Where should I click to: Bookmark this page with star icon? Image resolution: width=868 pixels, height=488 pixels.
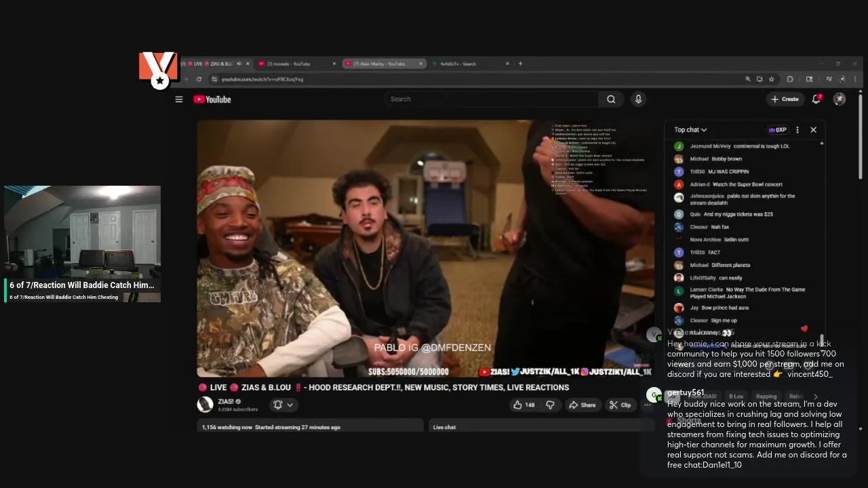point(772,79)
